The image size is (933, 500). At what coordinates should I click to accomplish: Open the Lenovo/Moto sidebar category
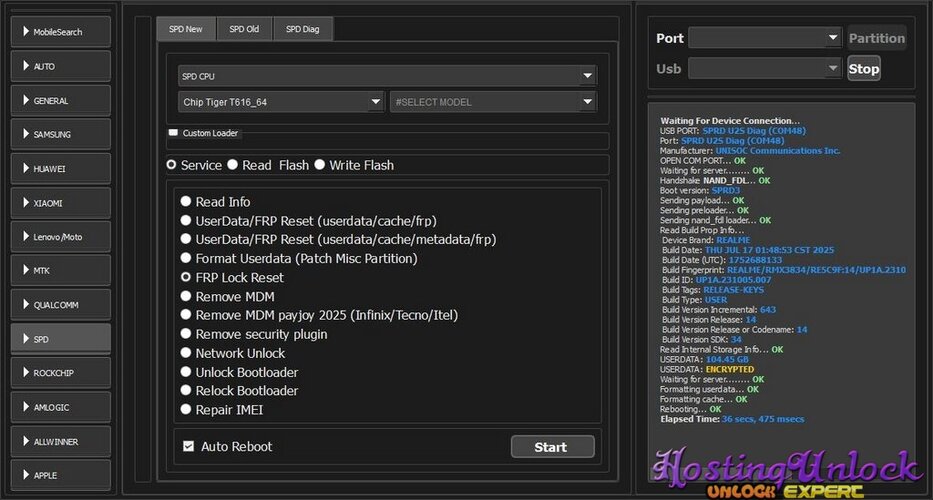tap(60, 237)
